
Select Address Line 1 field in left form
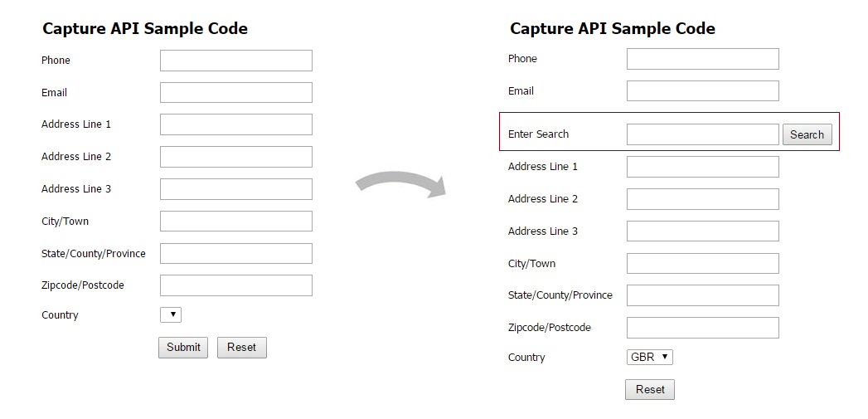tap(235, 124)
